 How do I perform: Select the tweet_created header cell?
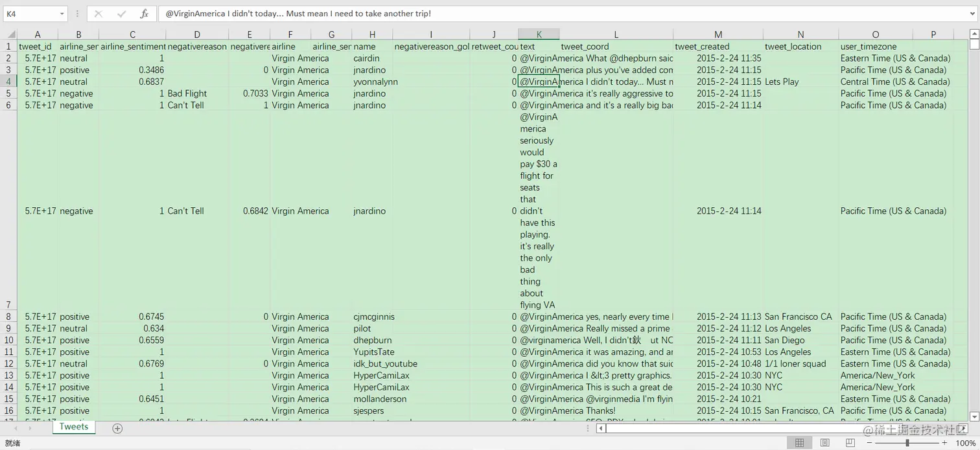point(718,47)
